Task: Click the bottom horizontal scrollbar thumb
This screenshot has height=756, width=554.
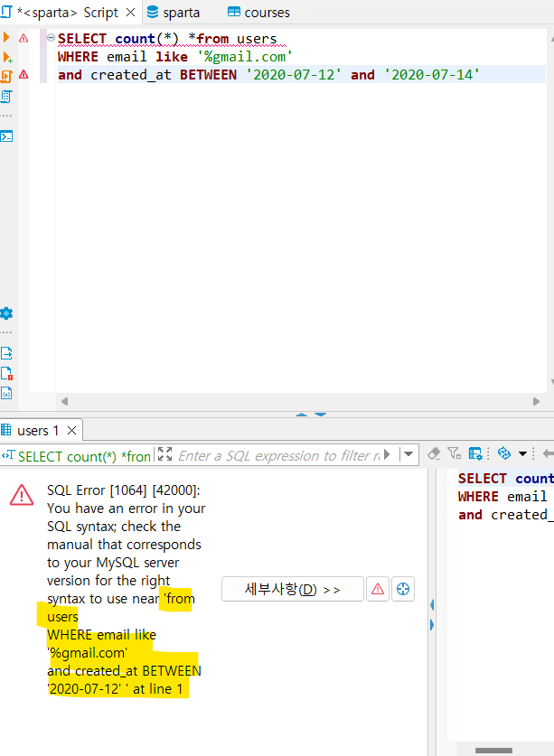Action: pyautogui.click(x=493, y=751)
